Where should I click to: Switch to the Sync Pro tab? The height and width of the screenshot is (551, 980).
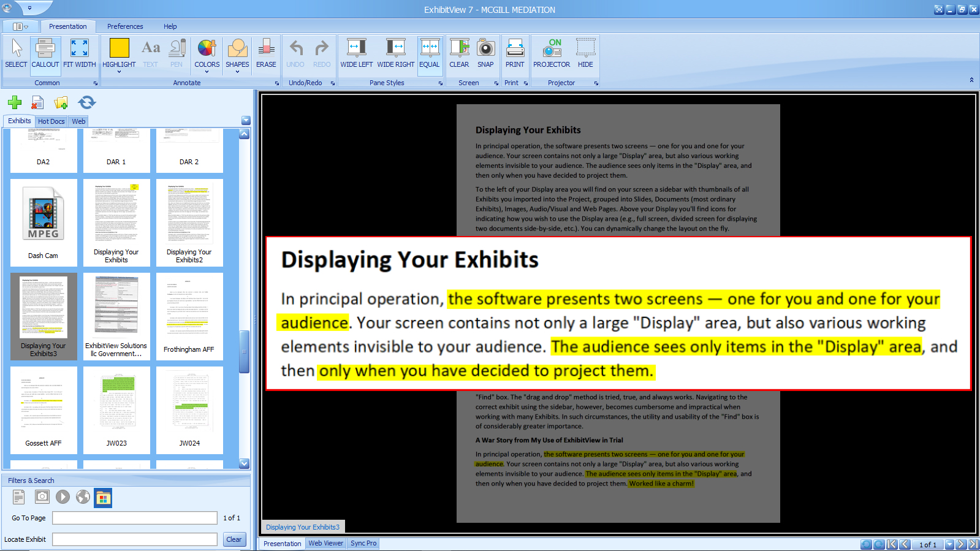coord(363,543)
